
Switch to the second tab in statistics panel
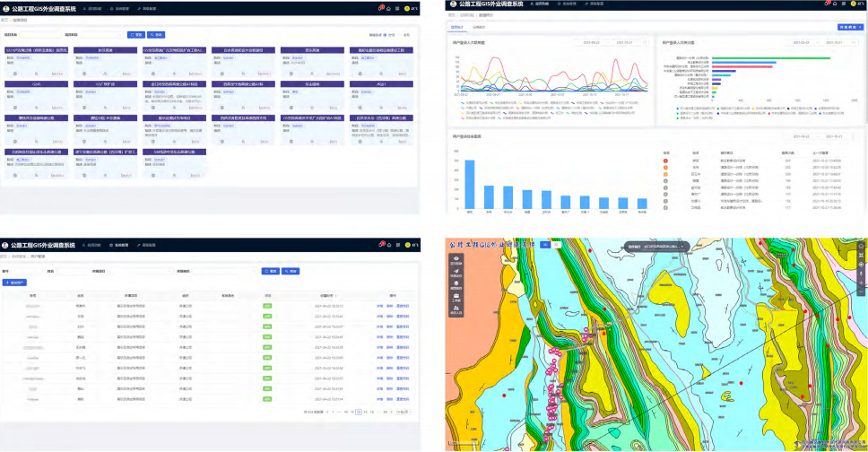[x=480, y=27]
